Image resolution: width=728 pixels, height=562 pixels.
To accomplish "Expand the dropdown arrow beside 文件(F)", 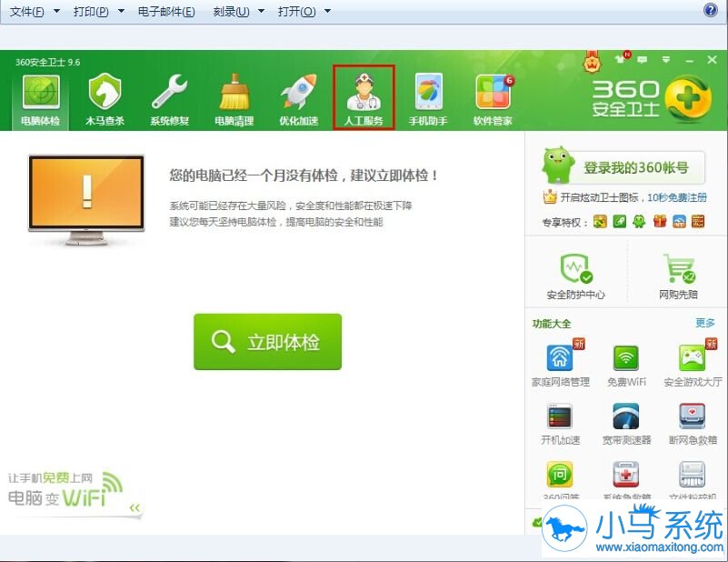I will pos(56,11).
